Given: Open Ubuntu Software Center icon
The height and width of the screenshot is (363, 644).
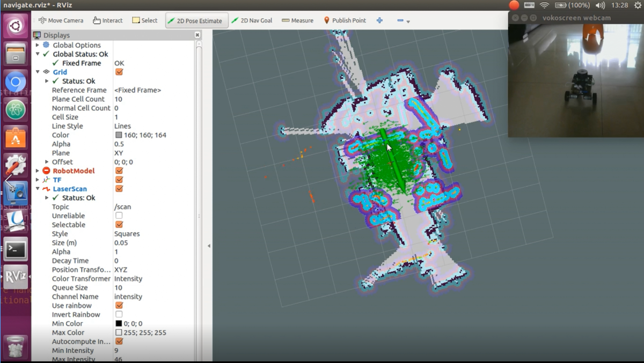Looking at the screenshot, I should pyautogui.click(x=16, y=138).
